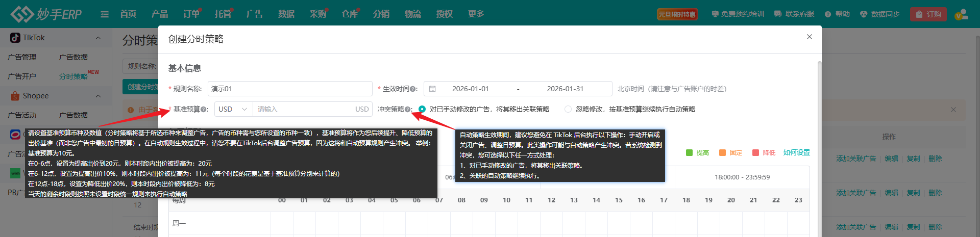Click help question icon next to 生效时间

click(413, 89)
